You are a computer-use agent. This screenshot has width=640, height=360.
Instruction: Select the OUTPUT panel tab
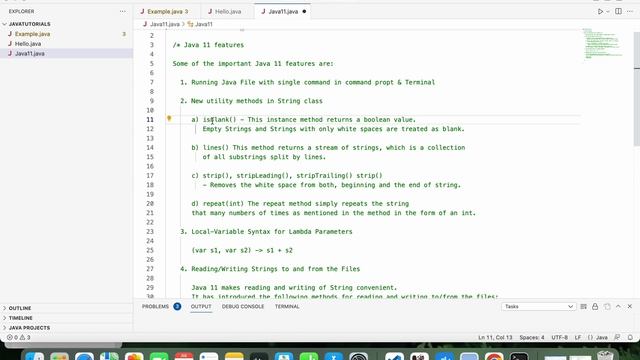coord(201,307)
